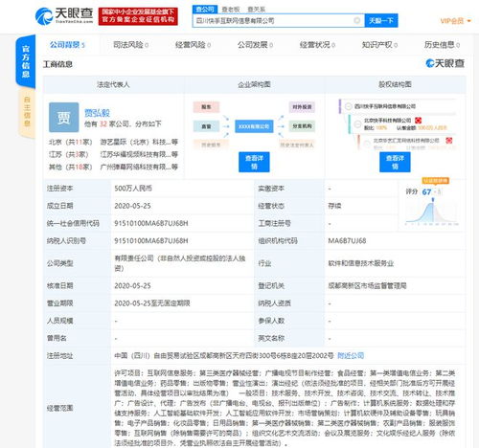Open the 公司发展 tab
The image size is (479, 448).
click(255, 45)
